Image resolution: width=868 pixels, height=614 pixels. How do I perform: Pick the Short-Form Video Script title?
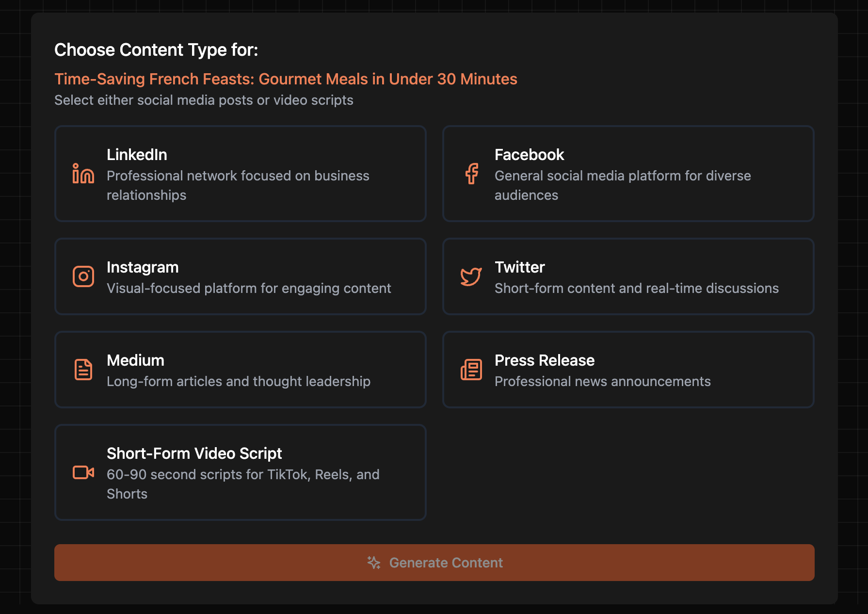click(194, 453)
